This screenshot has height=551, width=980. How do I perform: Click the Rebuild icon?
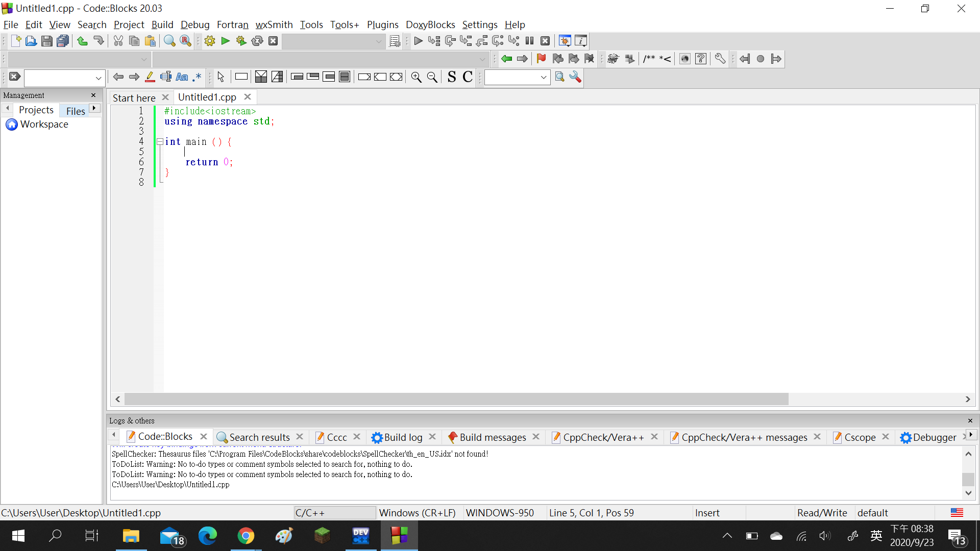257,41
